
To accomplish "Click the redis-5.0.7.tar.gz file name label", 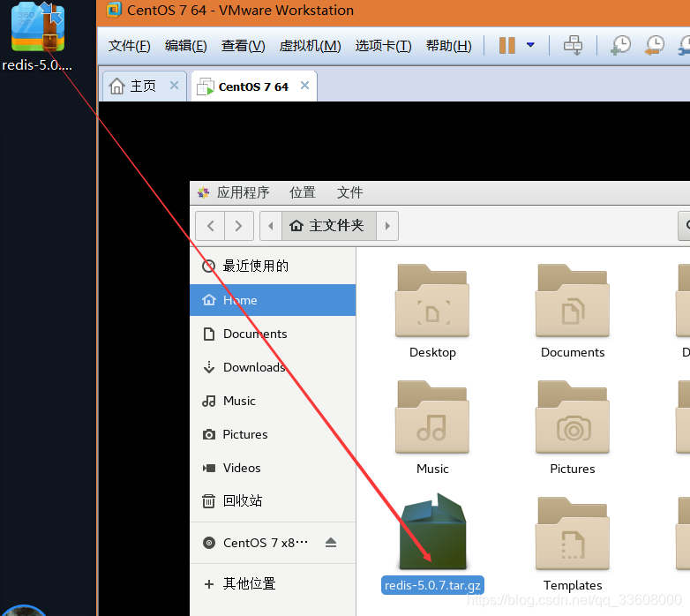I will [x=432, y=585].
